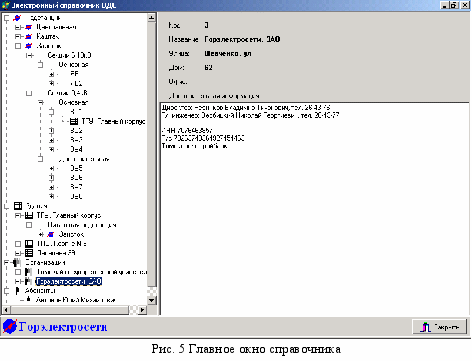Click the Код value "3"

[x=207, y=25]
